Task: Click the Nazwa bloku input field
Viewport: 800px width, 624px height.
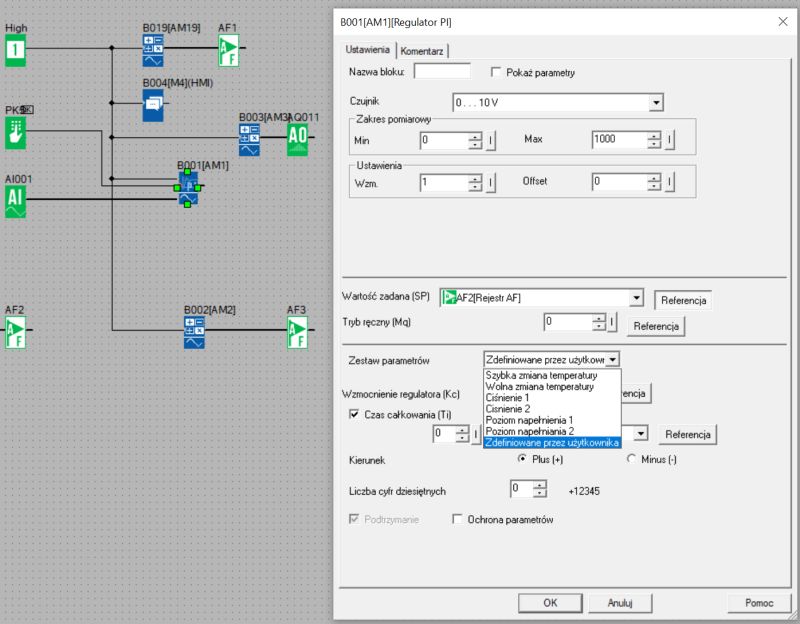Action: point(442,71)
